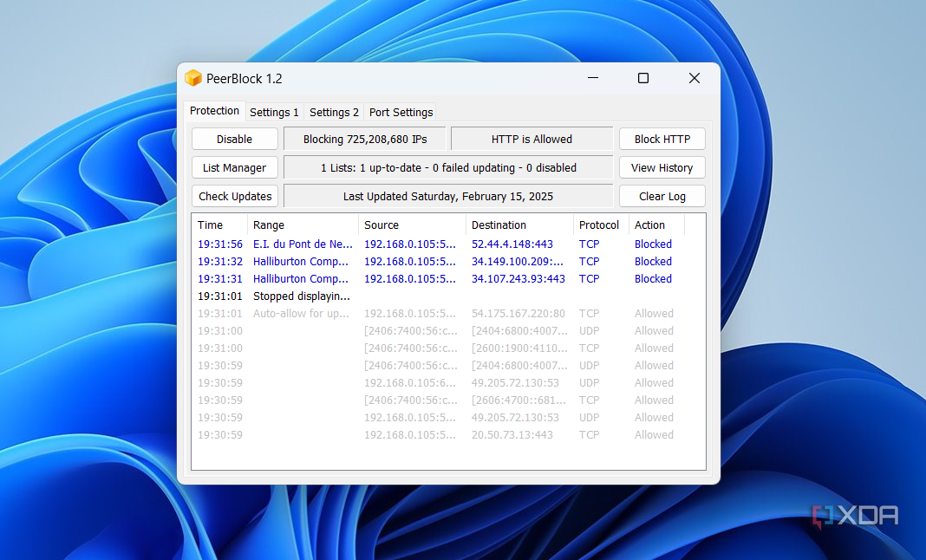Open the List Manager
This screenshot has width=926, height=560.
pos(234,168)
